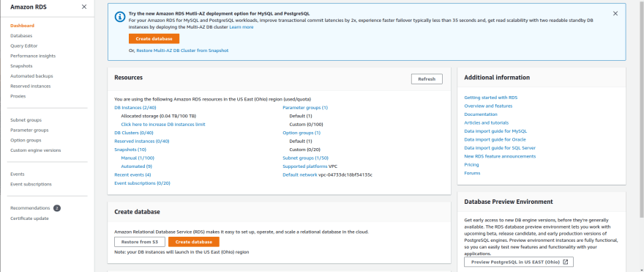Open Getting started with RDS
This screenshot has width=644, height=272.
point(491,98)
